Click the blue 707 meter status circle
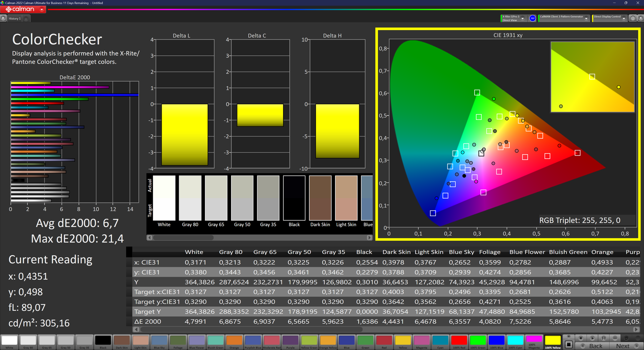The height and width of the screenshot is (350, 644). pos(532,18)
